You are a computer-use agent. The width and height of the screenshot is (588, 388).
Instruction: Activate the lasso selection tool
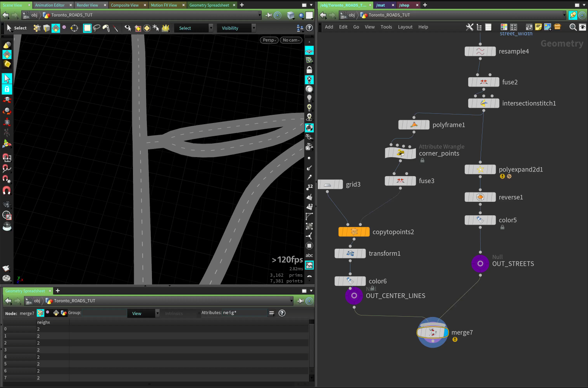click(x=97, y=28)
